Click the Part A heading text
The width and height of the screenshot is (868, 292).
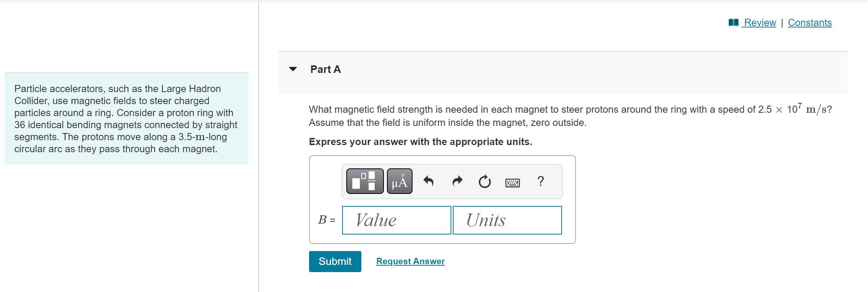point(325,69)
